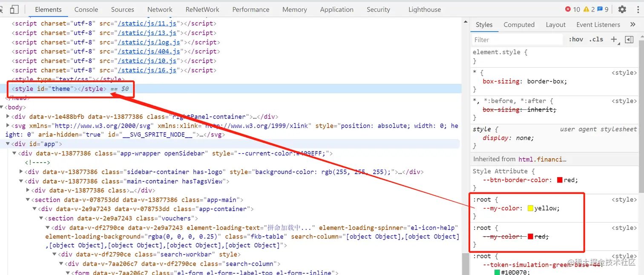The width and height of the screenshot is (644, 275).
Task: Click the yellow swatch for --my-color
Action: 530,208
